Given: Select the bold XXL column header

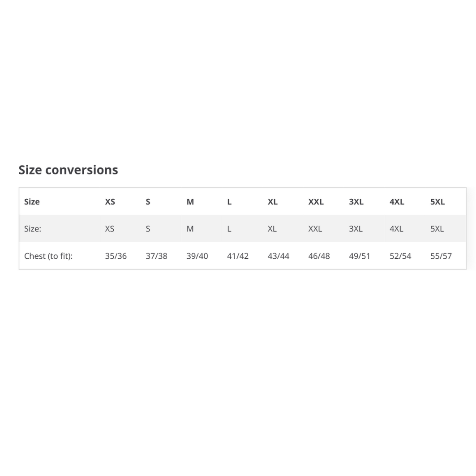Looking at the screenshot, I should 316,202.
